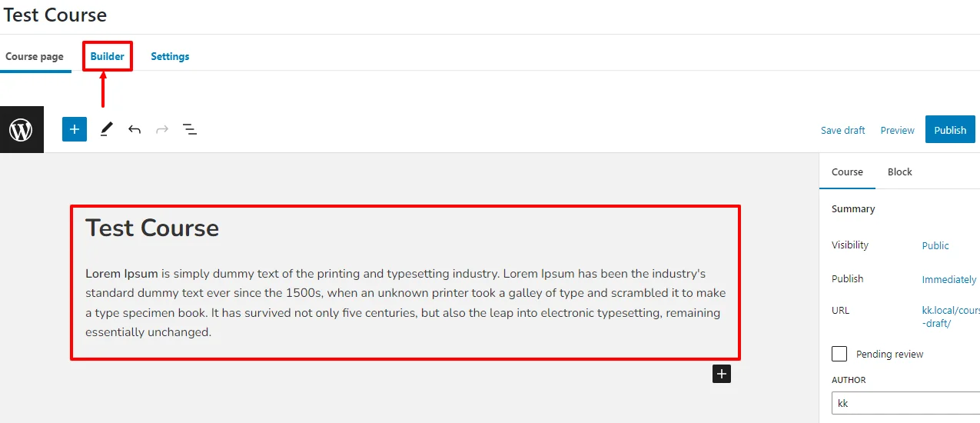This screenshot has height=423, width=980.
Task: Click the WordPress logo icon
Action: [22, 130]
